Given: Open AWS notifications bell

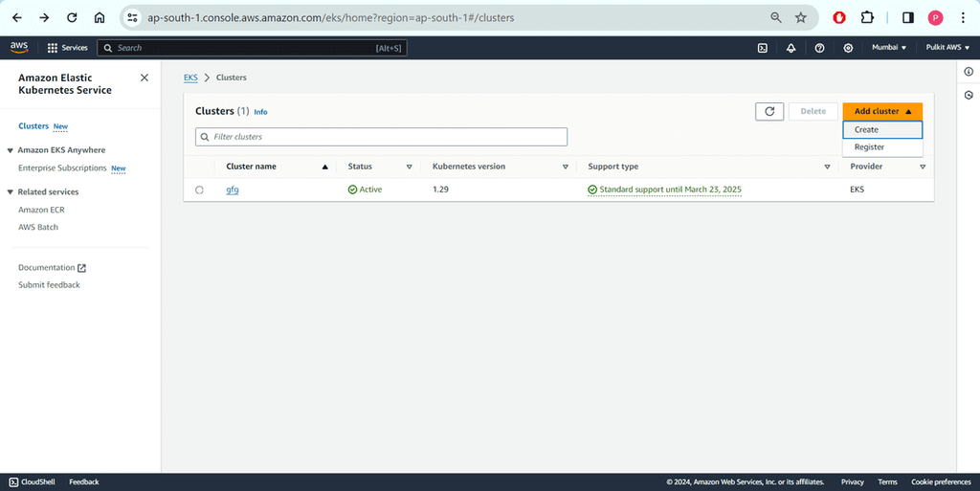Looking at the screenshot, I should pos(791,48).
